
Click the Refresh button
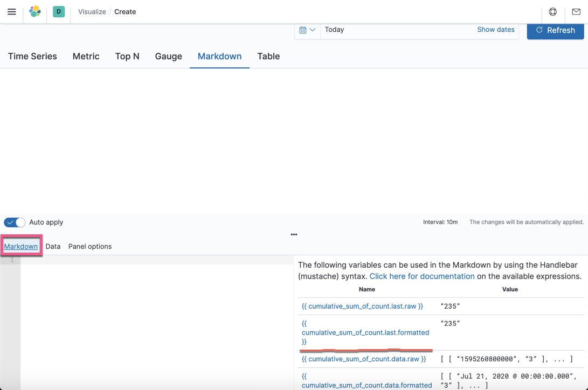click(555, 30)
